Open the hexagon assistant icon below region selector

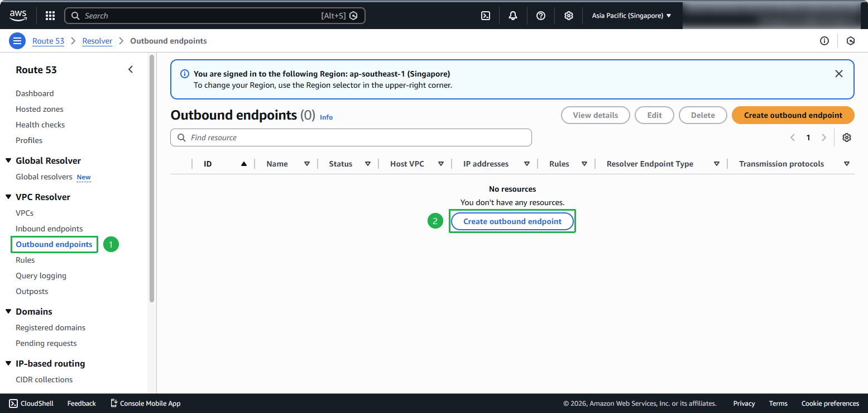point(851,41)
